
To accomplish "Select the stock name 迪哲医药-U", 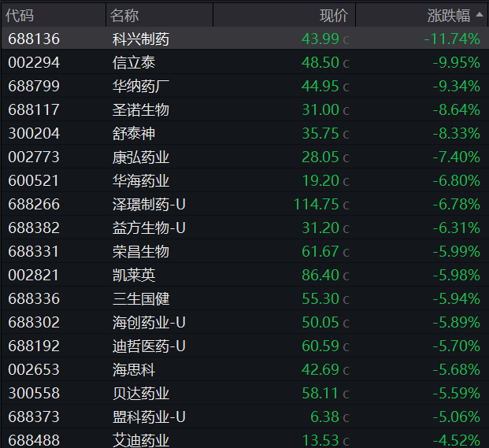I will point(149,346).
